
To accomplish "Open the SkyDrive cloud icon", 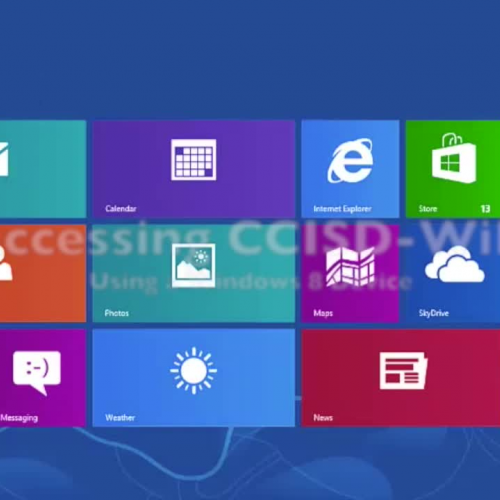I will tap(455, 264).
